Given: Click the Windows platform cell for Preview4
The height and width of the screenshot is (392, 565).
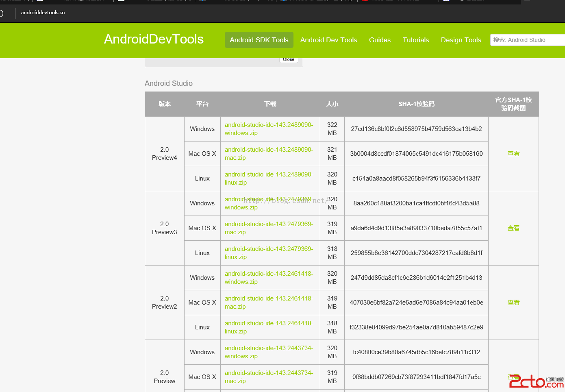Looking at the screenshot, I should tap(202, 129).
